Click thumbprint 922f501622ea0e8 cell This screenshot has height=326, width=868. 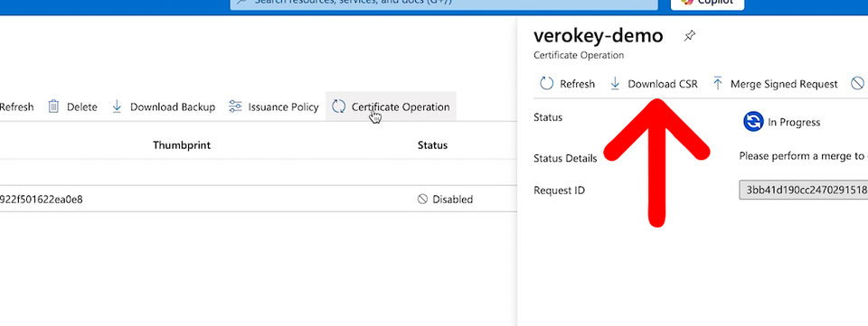[x=42, y=199]
